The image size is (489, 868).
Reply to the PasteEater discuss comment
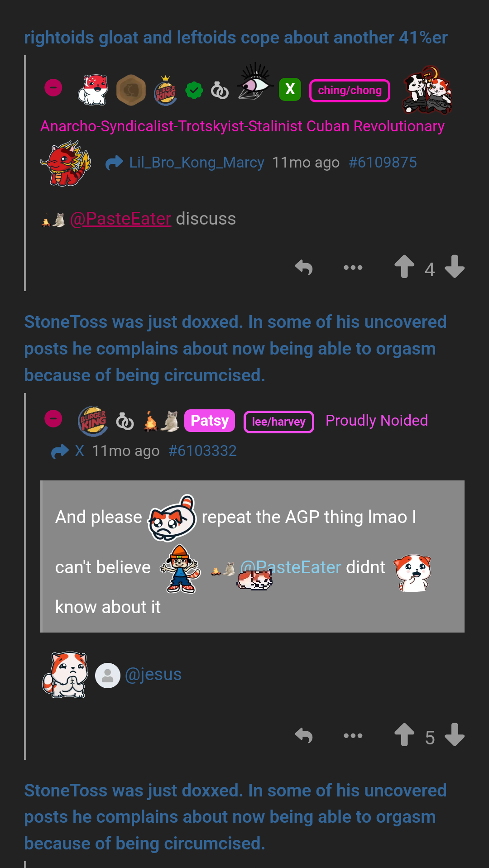[x=304, y=268]
